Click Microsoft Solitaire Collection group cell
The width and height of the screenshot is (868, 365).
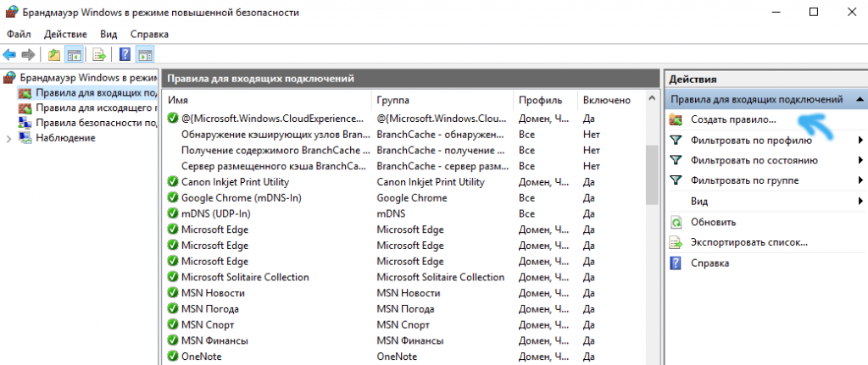(x=441, y=277)
